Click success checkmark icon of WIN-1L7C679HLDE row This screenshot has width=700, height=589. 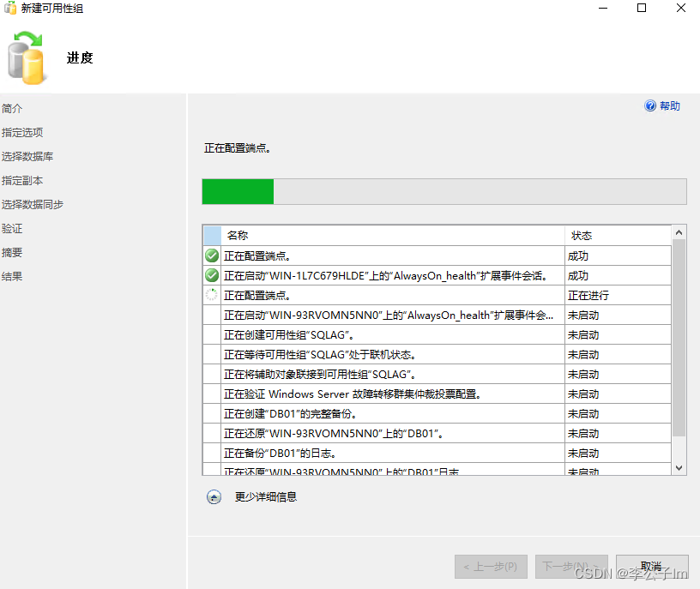(x=212, y=275)
